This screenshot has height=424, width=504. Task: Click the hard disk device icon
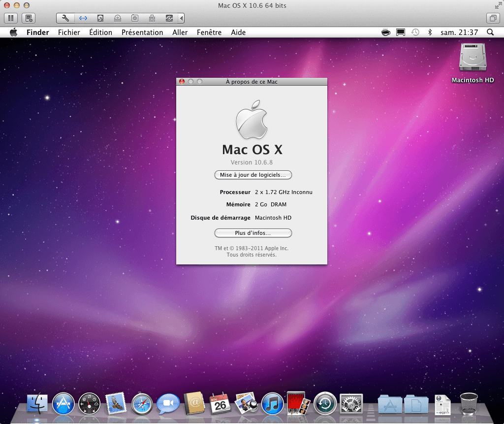[x=100, y=18]
